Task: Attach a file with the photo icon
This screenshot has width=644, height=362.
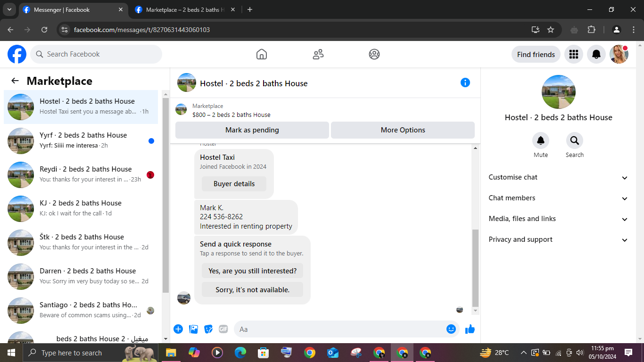Action: pos(193,329)
